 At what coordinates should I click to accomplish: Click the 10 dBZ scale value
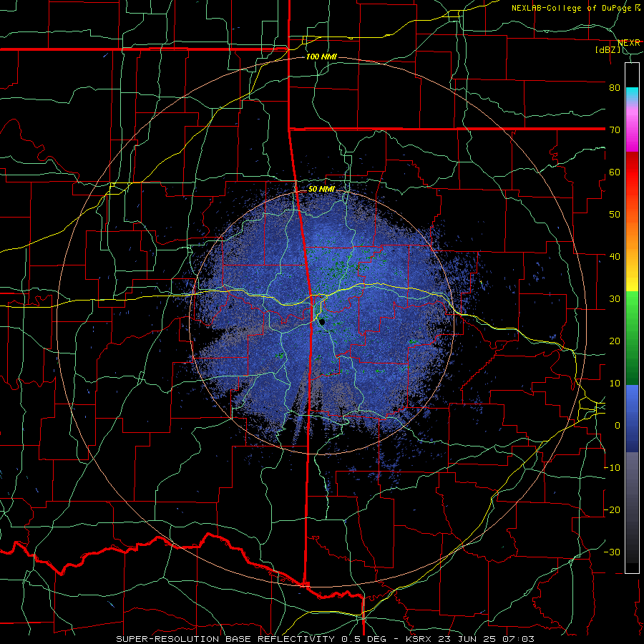(615, 384)
